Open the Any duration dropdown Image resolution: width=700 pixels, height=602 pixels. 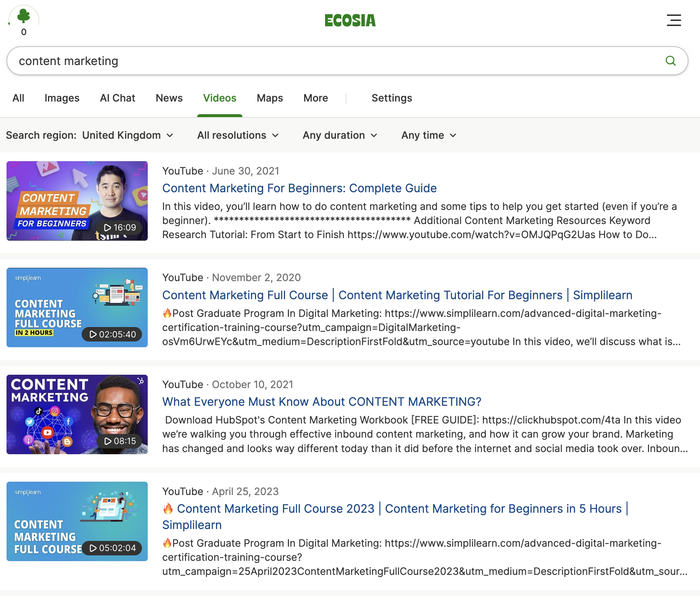click(x=340, y=135)
